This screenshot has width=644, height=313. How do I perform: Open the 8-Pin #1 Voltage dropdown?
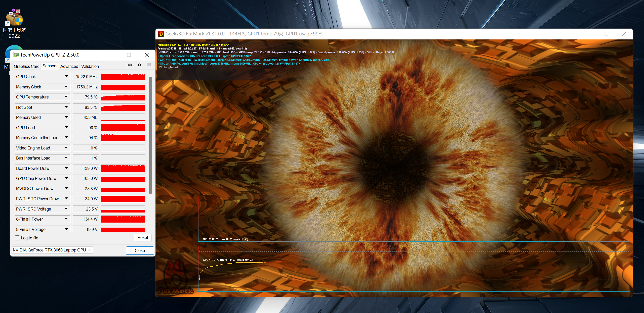(66, 229)
